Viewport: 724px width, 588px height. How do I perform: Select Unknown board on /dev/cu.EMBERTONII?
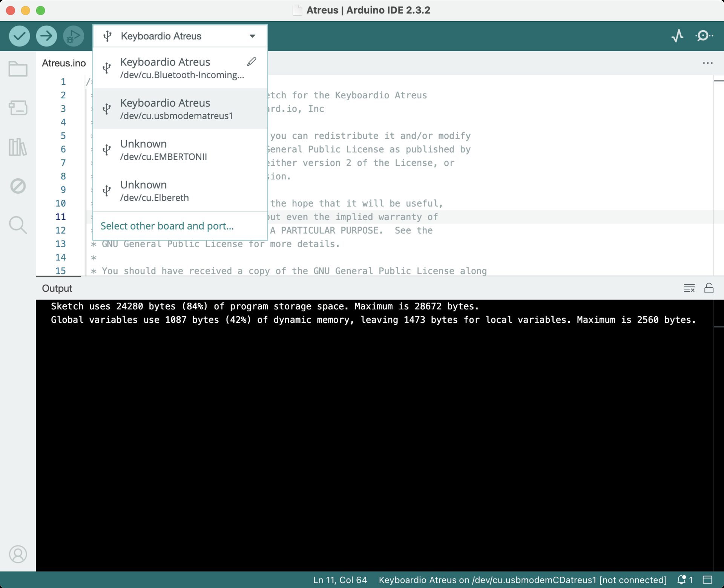[x=180, y=150]
